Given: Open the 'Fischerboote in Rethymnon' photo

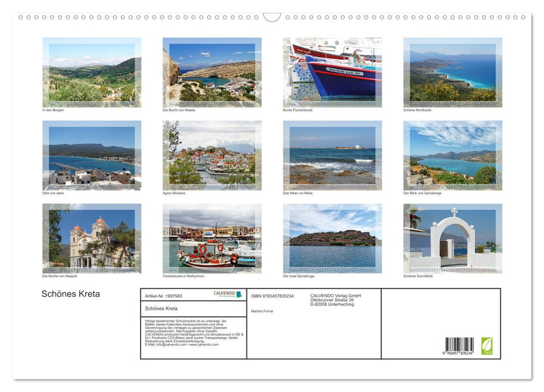Looking at the screenshot, I should click(212, 238).
